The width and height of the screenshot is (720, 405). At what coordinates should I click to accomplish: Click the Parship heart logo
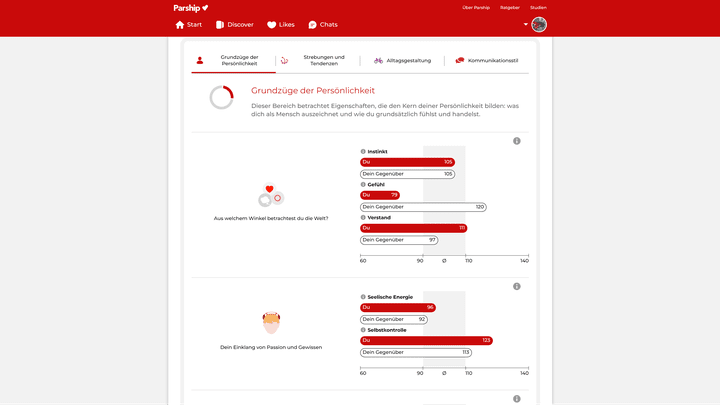(191, 8)
